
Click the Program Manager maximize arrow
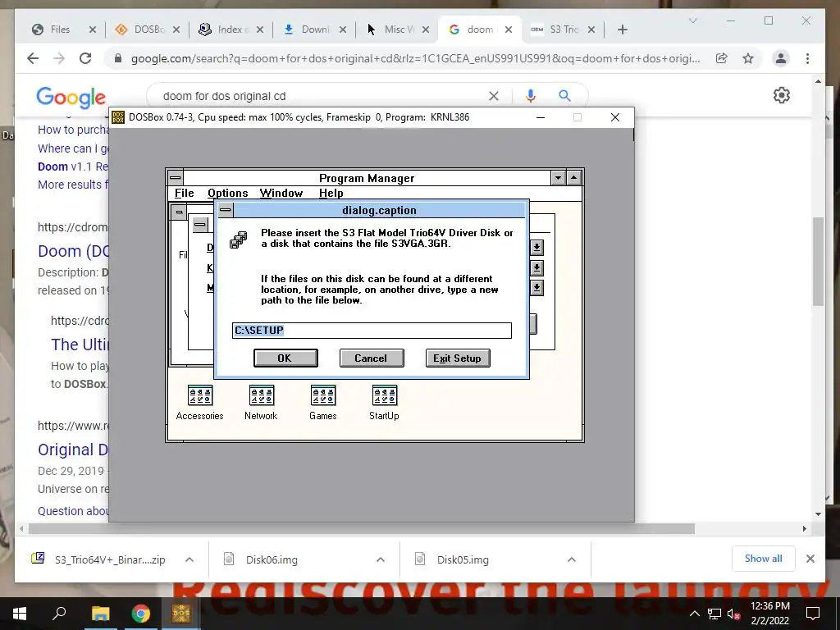click(x=574, y=178)
